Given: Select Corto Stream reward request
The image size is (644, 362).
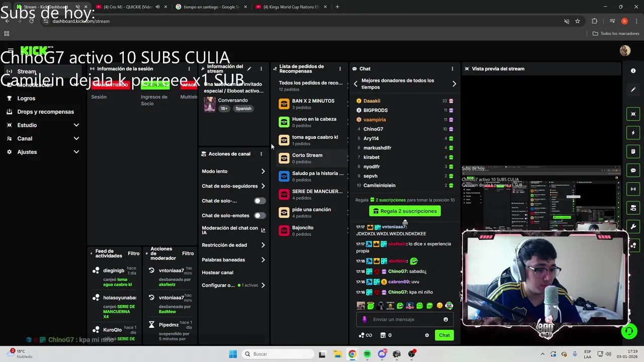Looking at the screenshot, I should 313,158.
